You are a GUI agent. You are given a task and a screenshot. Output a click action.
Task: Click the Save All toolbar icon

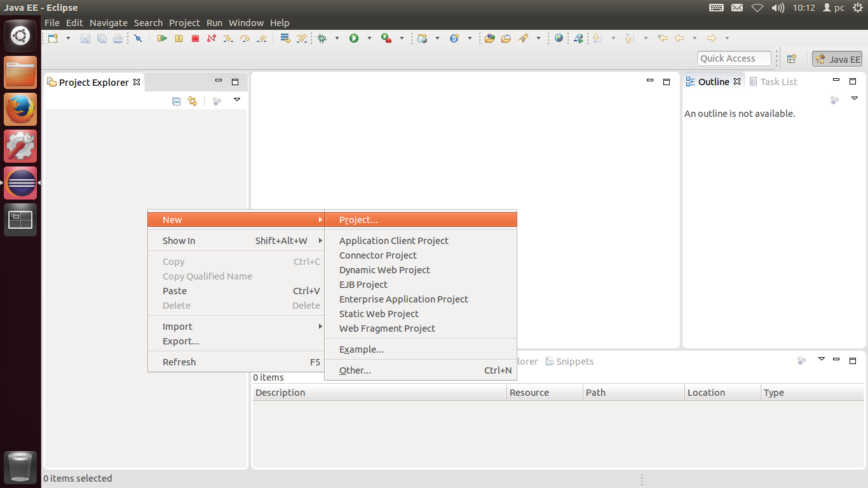pyautogui.click(x=102, y=38)
